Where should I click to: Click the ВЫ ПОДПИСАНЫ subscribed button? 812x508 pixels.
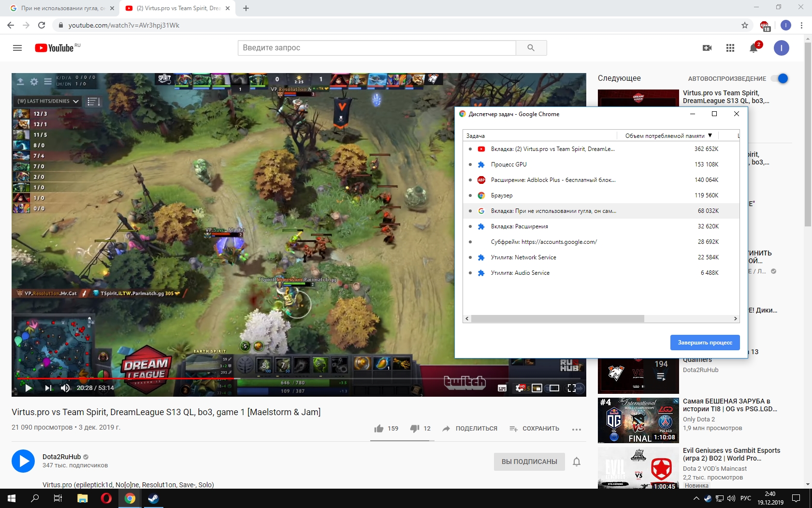[529, 462]
